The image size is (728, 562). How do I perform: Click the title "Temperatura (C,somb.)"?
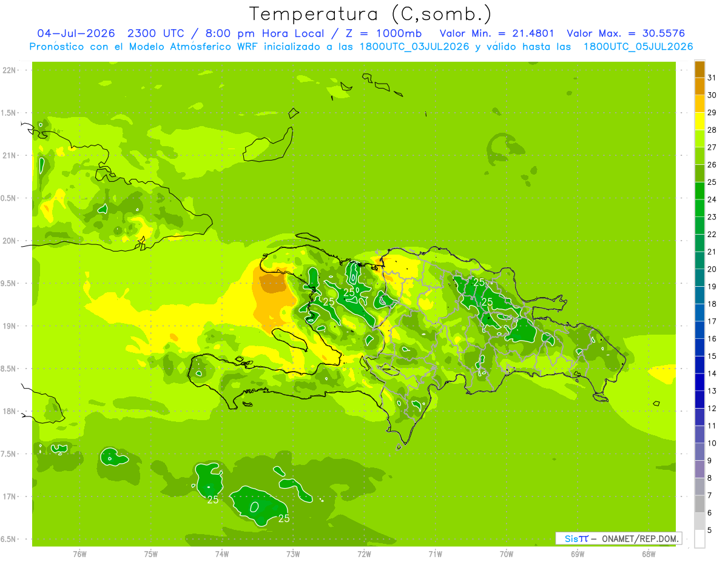371,14
